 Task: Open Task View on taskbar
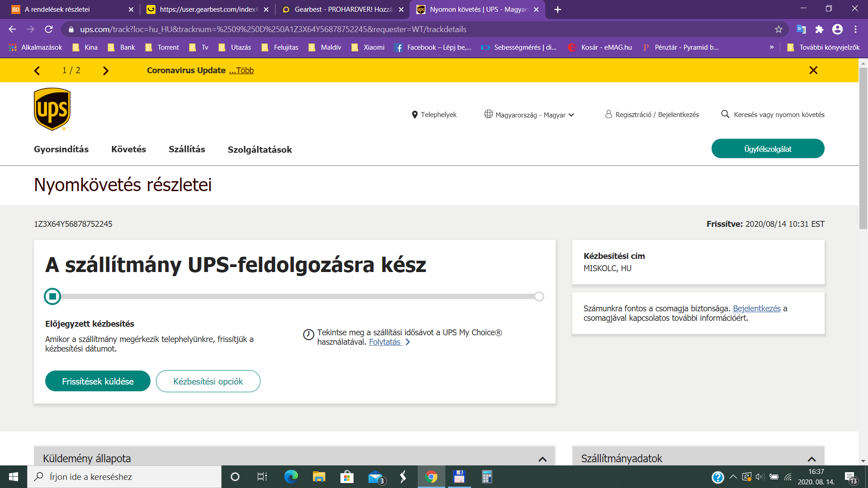(262, 477)
